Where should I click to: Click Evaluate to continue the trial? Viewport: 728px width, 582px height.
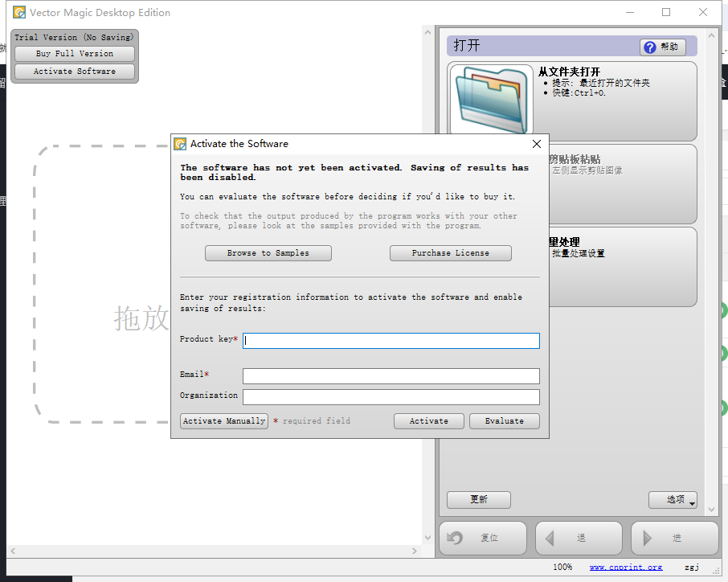(x=505, y=421)
